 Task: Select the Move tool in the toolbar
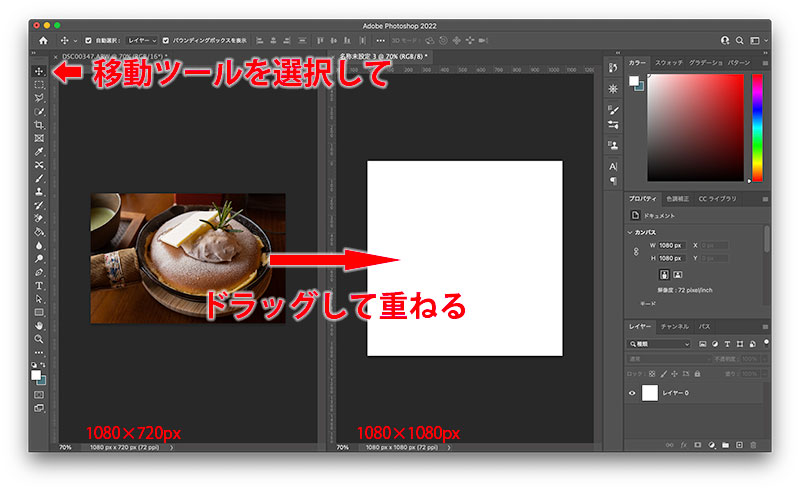(39, 71)
